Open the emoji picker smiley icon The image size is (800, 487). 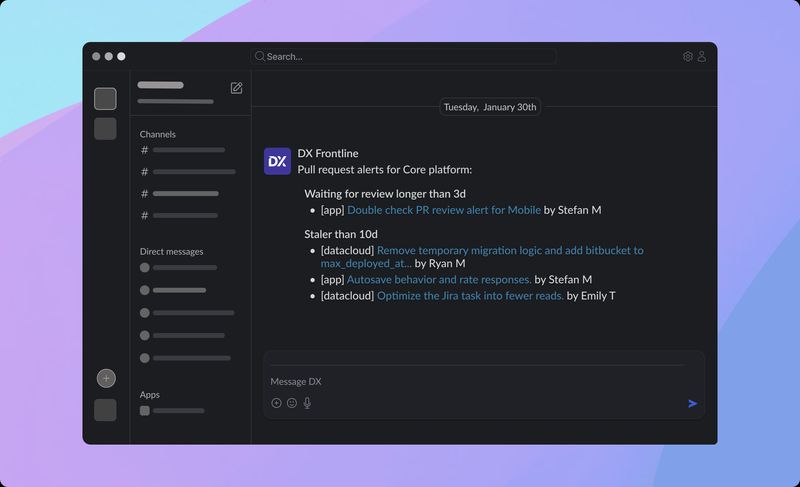pyautogui.click(x=292, y=403)
